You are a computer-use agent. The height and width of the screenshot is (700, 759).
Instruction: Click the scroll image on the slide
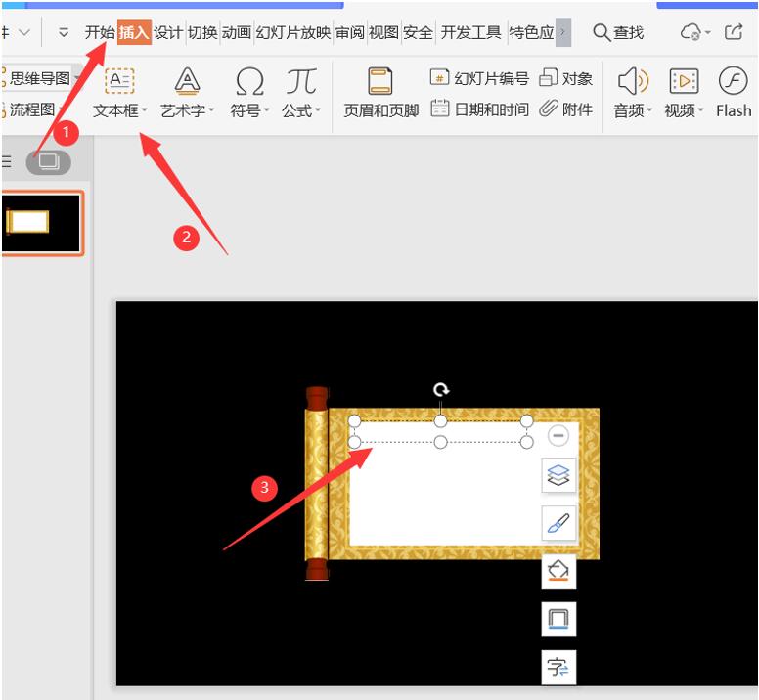[452, 483]
